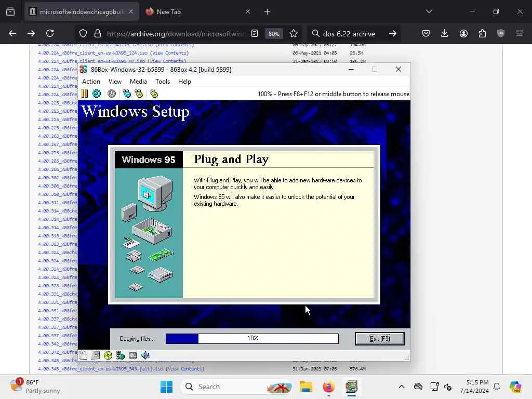Open File Explorer from taskbar
Viewport: 532px width, 399px height.
pyautogui.click(x=305, y=387)
